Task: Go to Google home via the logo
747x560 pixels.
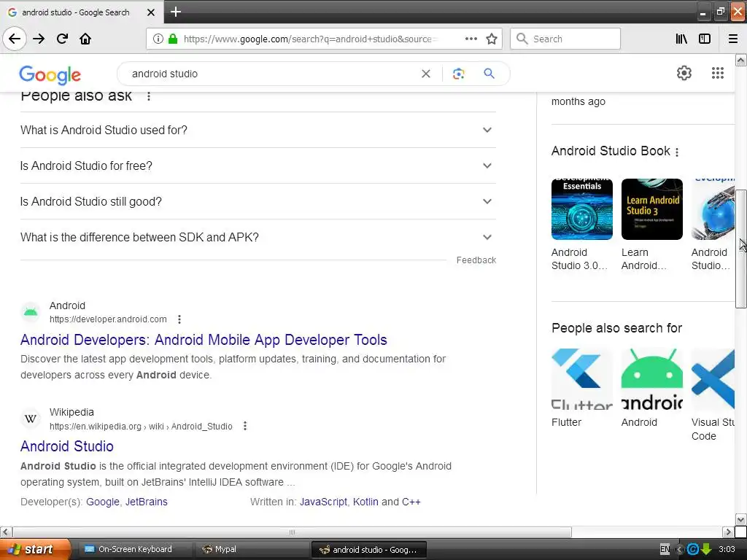Action: click(50, 74)
